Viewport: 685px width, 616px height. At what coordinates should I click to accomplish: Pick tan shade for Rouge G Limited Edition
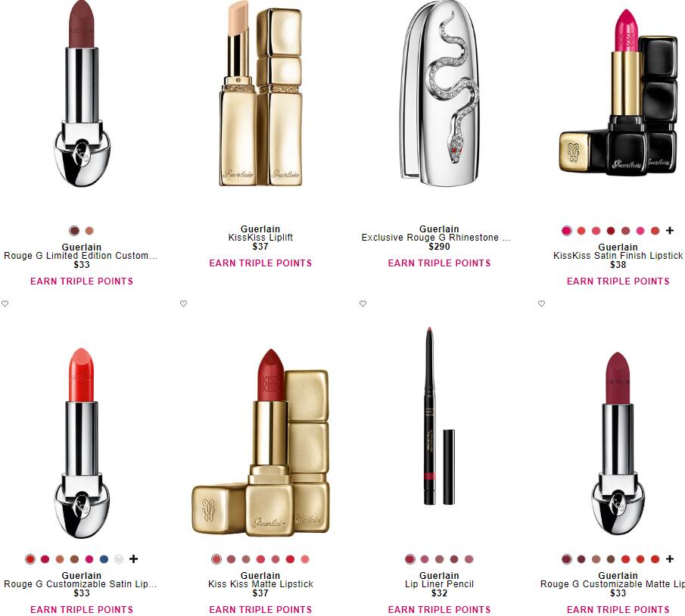click(89, 231)
